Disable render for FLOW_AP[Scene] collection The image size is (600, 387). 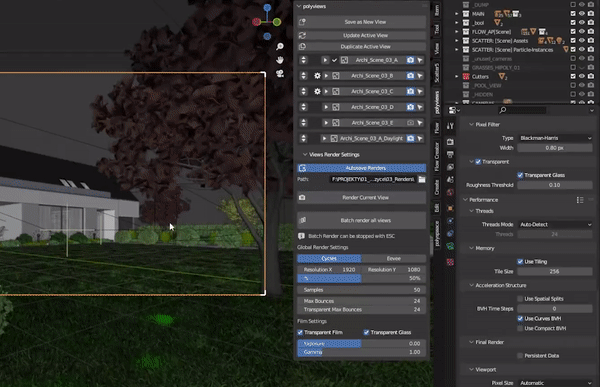[591, 31]
